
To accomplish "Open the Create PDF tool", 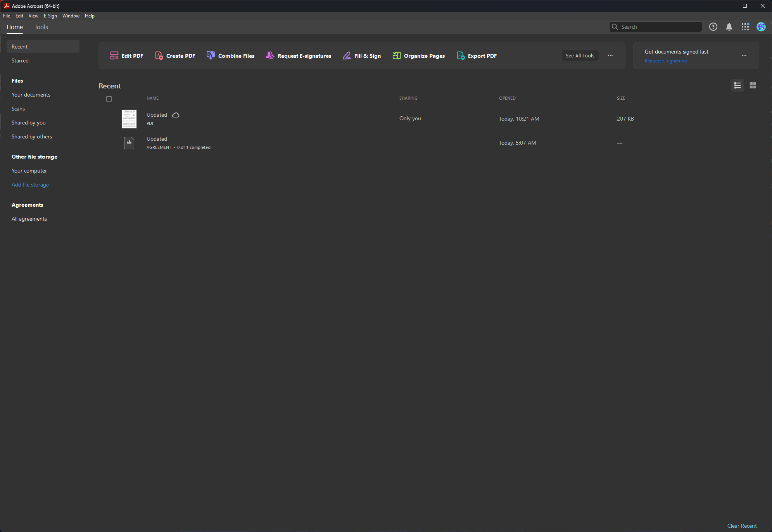I will pyautogui.click(x=175, y=56).
